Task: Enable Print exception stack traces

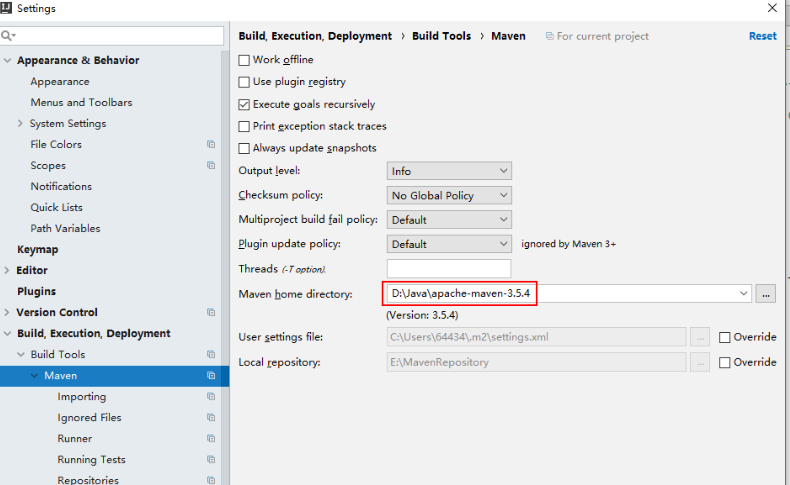Action: [x=244, y=126]
